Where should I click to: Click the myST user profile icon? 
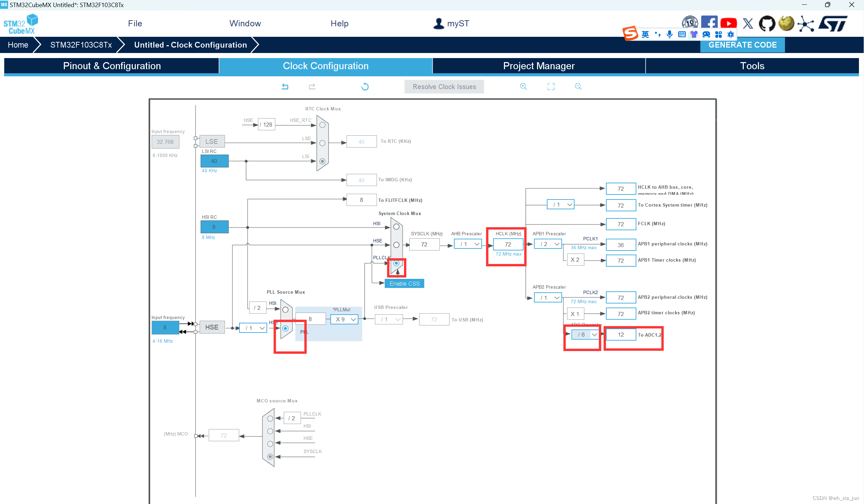pyautogui.click(x=438, y=23)
